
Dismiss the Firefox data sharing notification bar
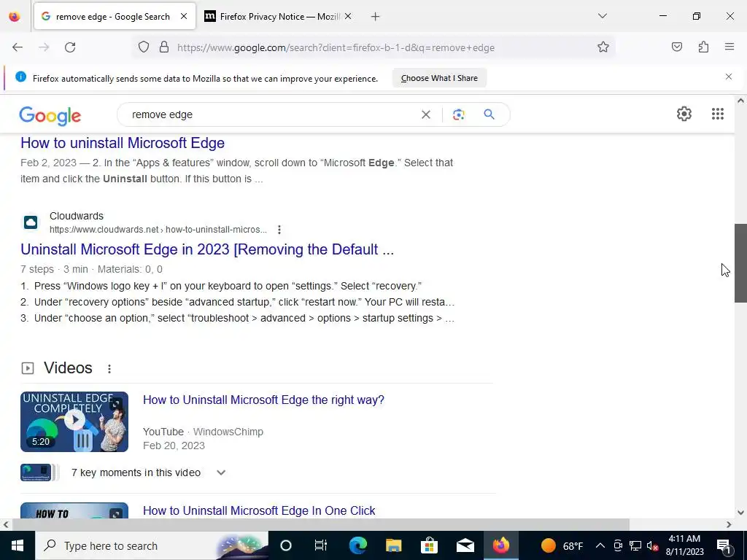tap(729, 77)
